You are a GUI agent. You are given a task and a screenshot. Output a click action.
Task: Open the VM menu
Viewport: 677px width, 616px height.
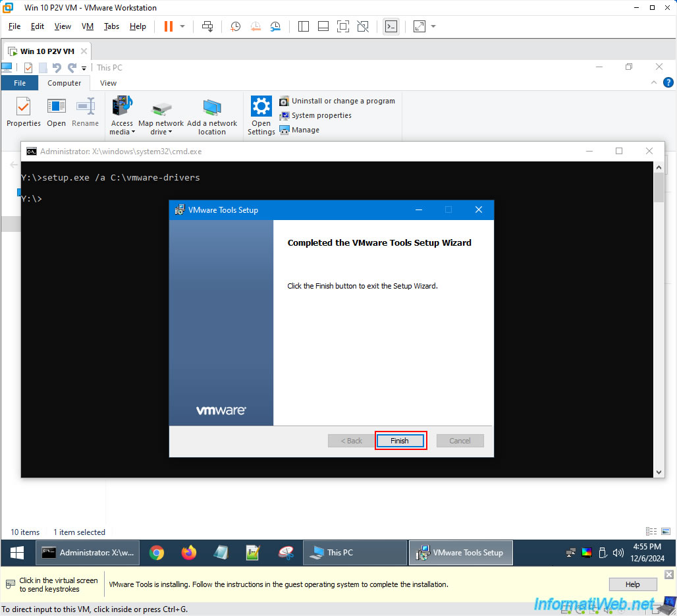coord(88,26)
